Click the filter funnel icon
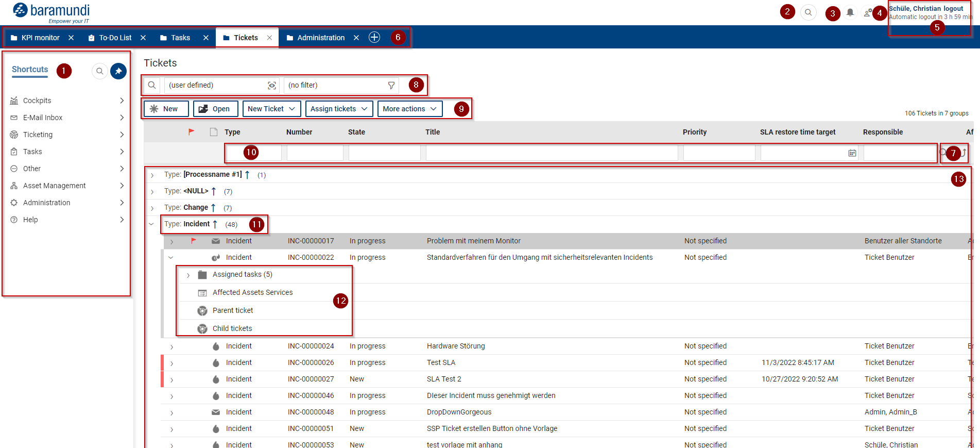980x448 pixels. coord(391,86)
